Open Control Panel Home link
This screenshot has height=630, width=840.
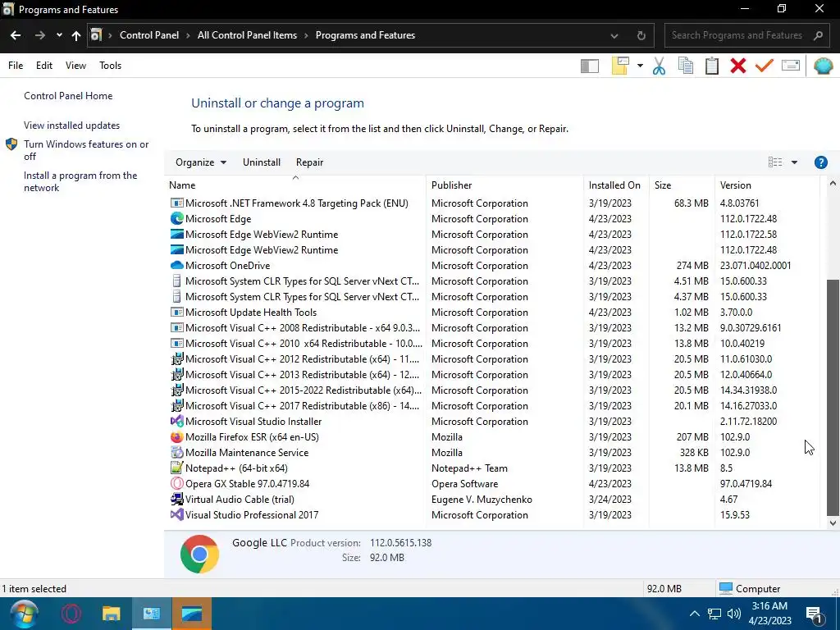tap(68, 96)
